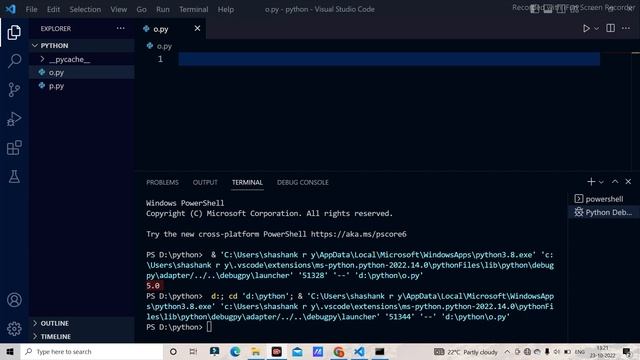This screenshot has width=640, height=360.
Task: Open launch profile dropdown next to plus
Action: coord(601,182)
